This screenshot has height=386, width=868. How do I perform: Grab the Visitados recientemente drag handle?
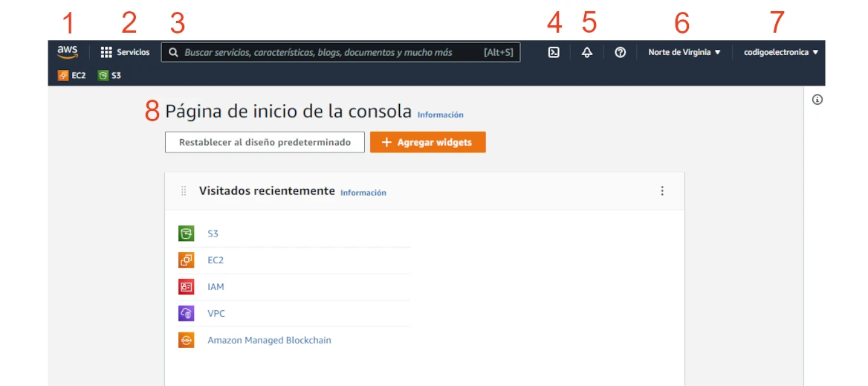184,191
